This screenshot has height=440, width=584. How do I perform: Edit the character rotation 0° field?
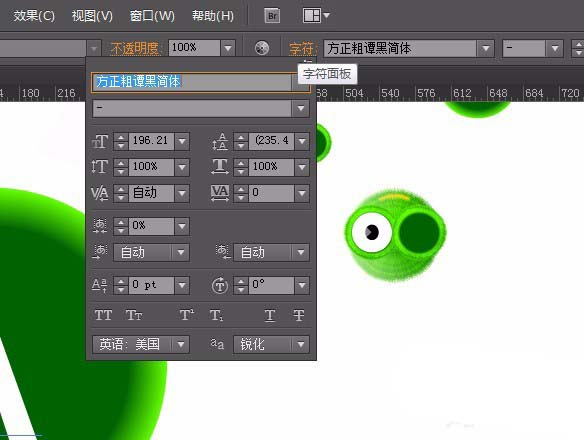[x=271, y=285]
